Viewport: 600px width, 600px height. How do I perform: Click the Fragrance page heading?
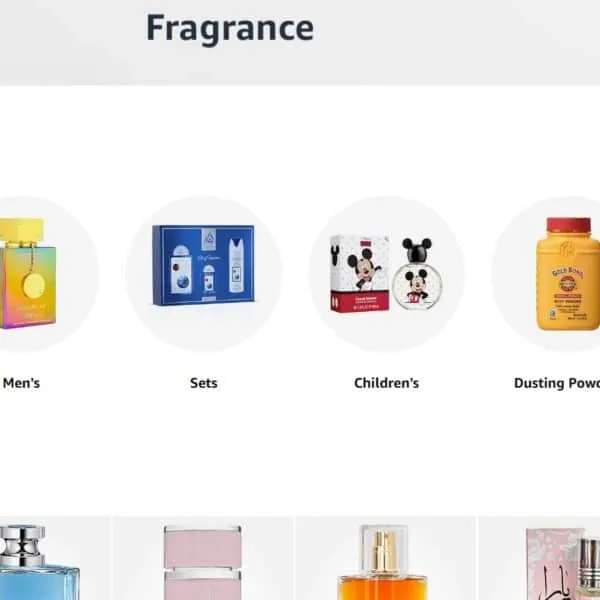pos(230,28)
